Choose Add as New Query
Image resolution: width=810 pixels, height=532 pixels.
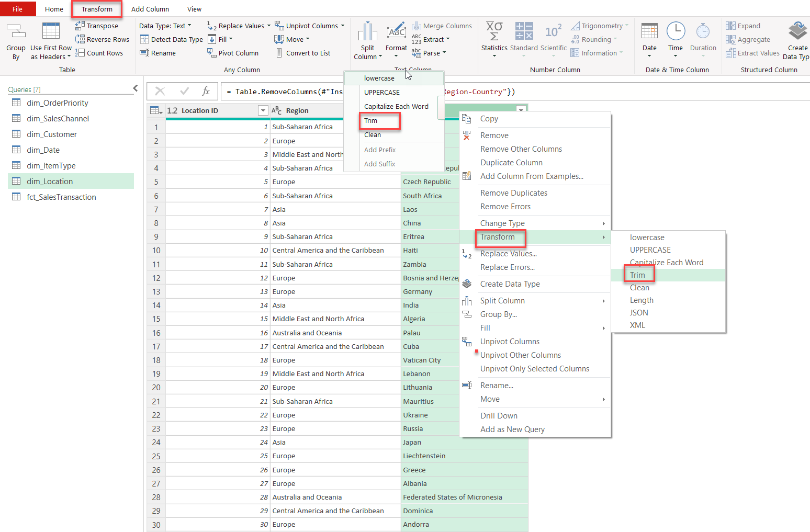512,429
